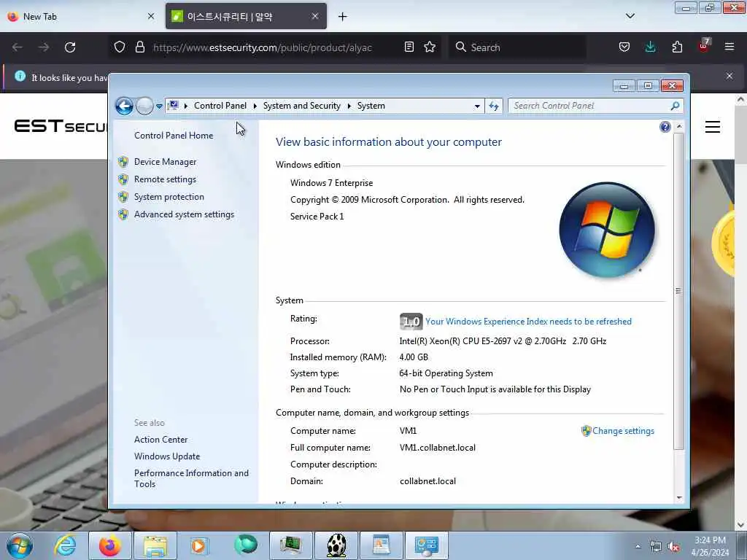
Task: Click the ESTsecurity logo
Action: pos(61,126)
